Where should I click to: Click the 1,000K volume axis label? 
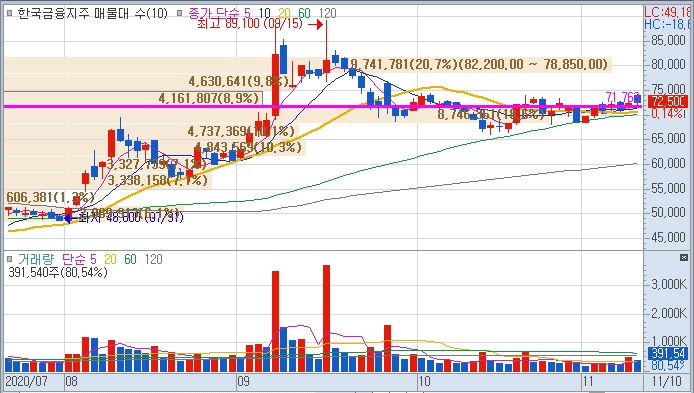[669, 341]
